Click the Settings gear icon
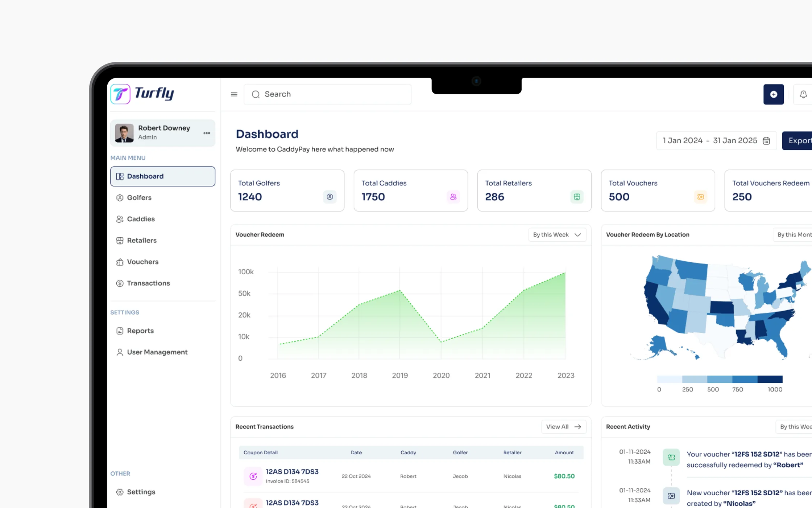The height and width of the screenshot is (508, 812). (120, 492)
